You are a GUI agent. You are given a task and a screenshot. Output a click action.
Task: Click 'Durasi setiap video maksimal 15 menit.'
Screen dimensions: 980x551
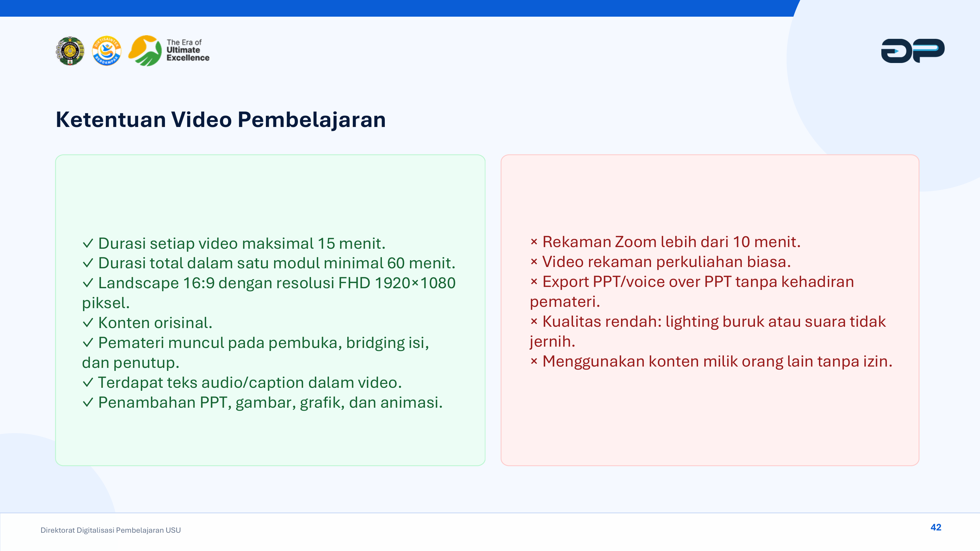pos(234,244)
